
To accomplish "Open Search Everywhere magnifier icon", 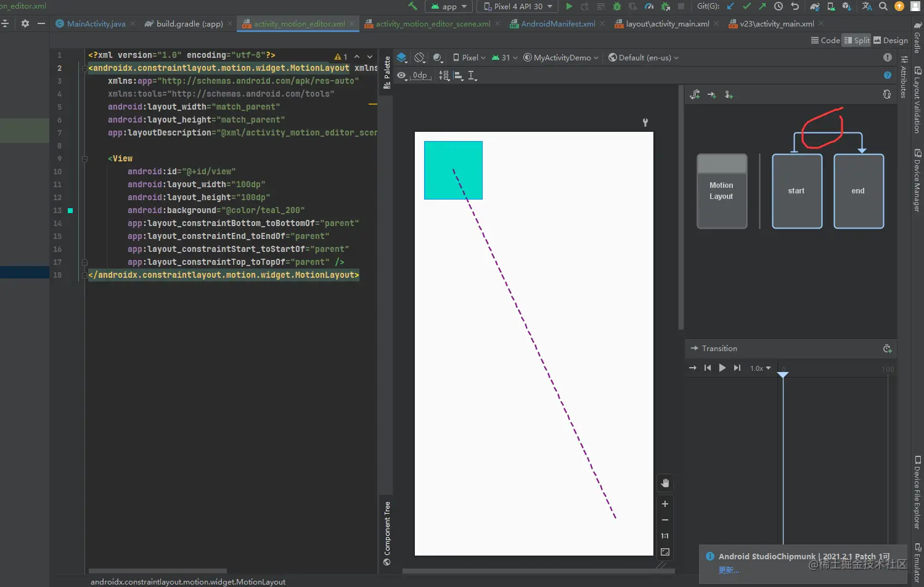I will (883, 6).
